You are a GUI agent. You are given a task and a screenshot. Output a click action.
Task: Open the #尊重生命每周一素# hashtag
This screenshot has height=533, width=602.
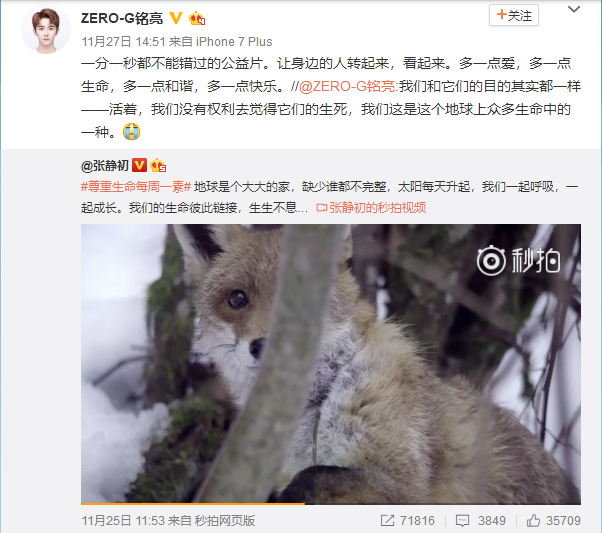pos(136,187)
